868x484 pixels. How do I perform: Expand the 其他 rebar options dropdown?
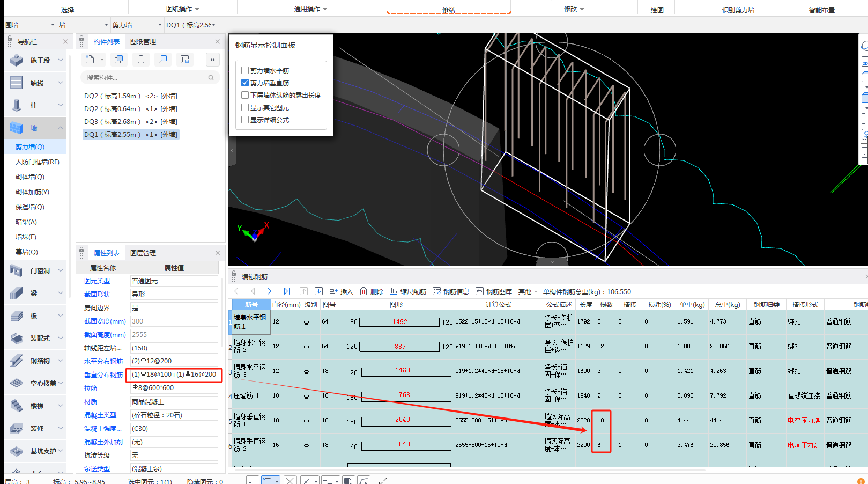[x=528, y=291]
